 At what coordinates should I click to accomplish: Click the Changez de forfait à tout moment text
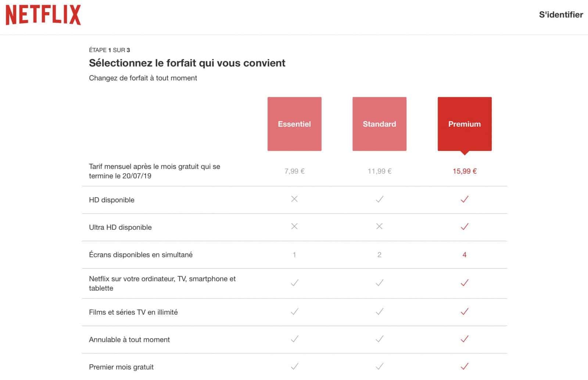click(143, 78)
